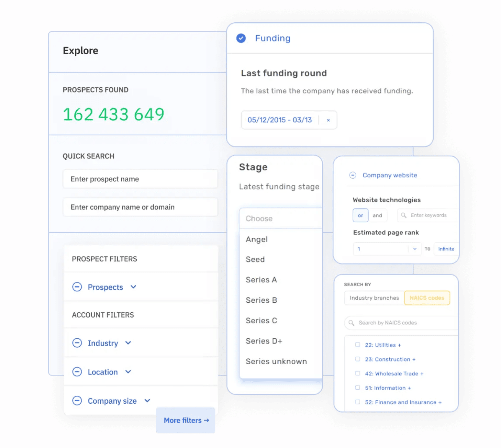This screenshot has width=501, height=448.
Task: Clear the last funding round date range
Action: (328, 120)
